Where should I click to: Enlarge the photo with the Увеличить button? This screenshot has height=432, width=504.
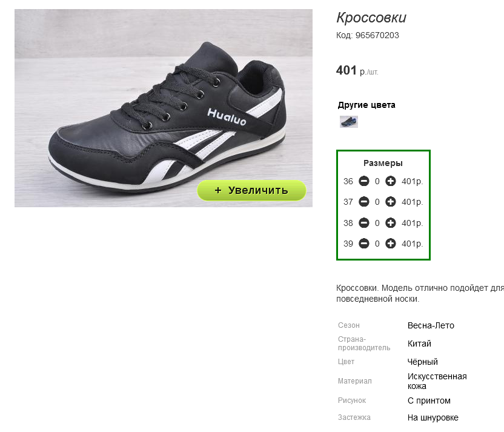click(x=251, y=190)
